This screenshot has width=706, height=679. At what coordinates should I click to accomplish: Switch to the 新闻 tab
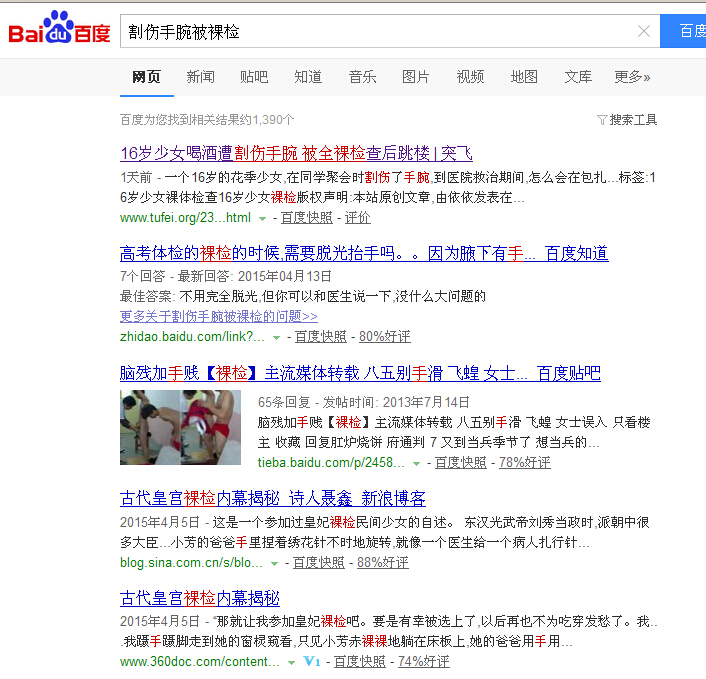pos(200,77)
